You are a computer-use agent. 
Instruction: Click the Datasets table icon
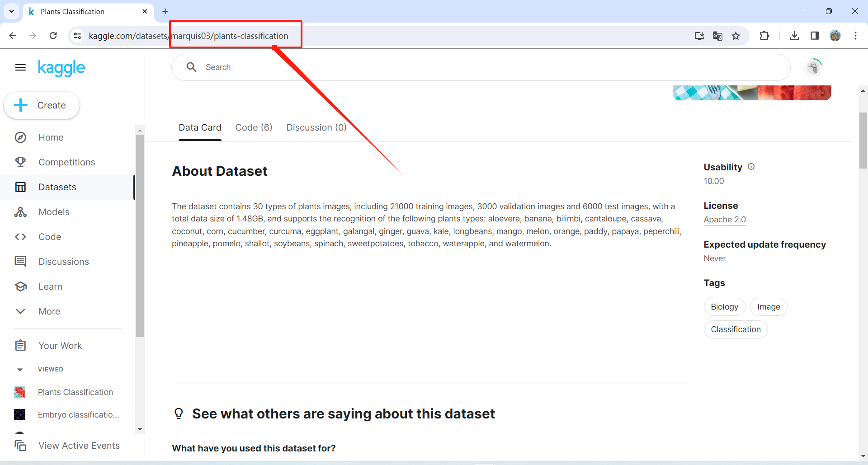pyautogui.click(x=20, y=187)
